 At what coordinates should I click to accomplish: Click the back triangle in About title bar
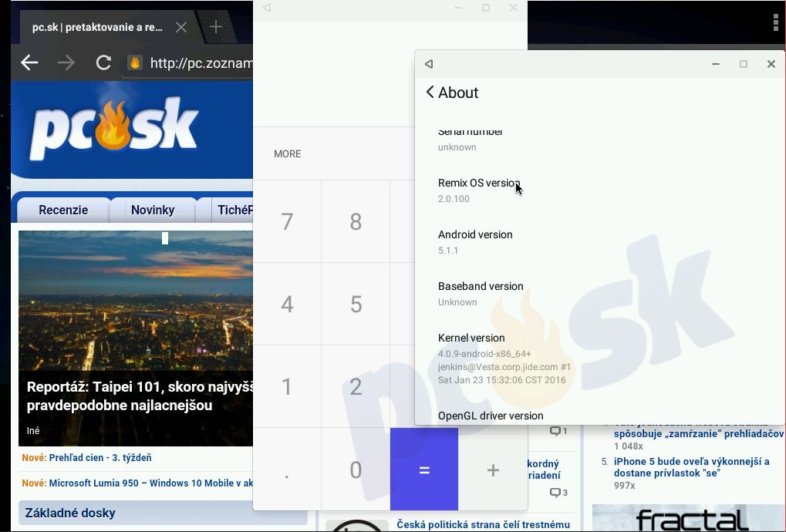point(429,64)
